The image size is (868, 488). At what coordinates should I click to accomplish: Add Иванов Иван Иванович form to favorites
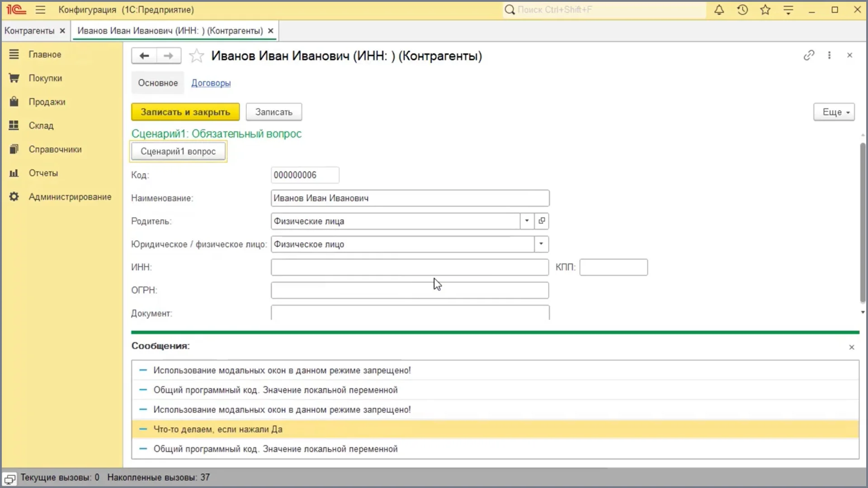coord(196,56)
